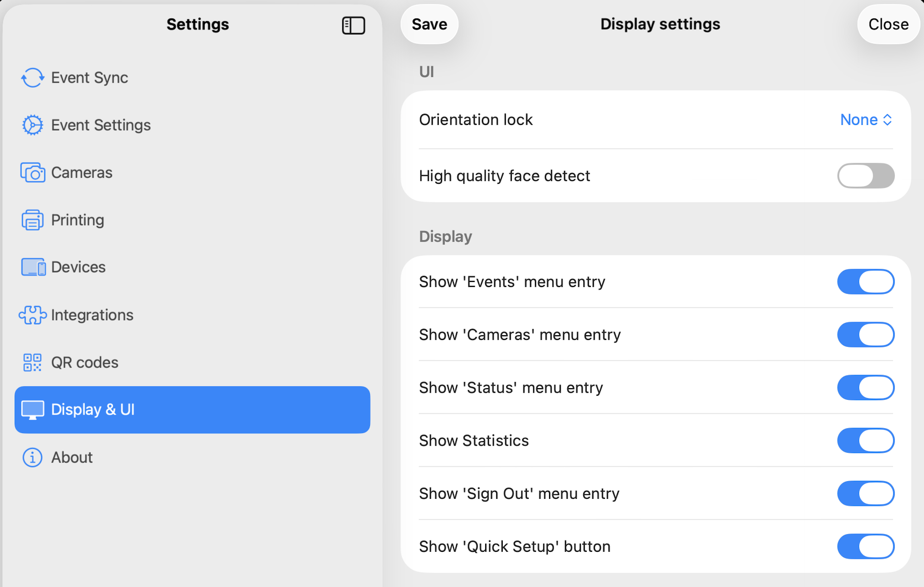Click the Event Settings gear icon
Viewport: 924px width, 587px height.
pos(33,125)
